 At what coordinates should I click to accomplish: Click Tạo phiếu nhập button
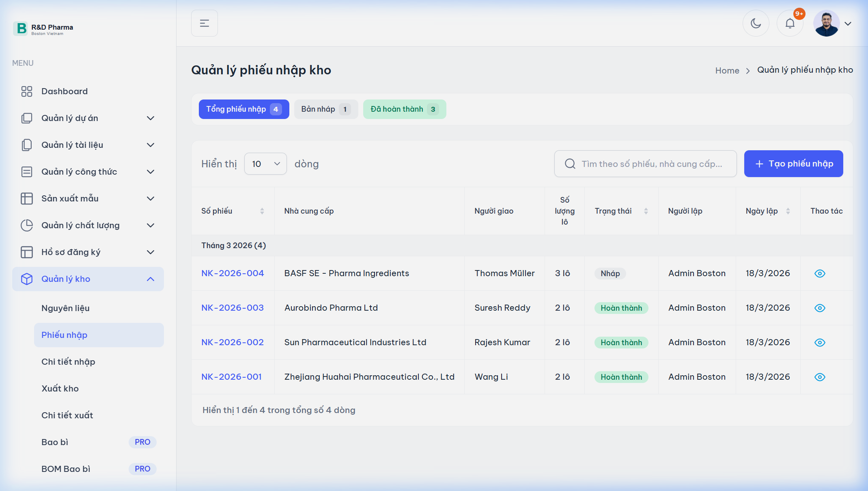coord(793,164)
